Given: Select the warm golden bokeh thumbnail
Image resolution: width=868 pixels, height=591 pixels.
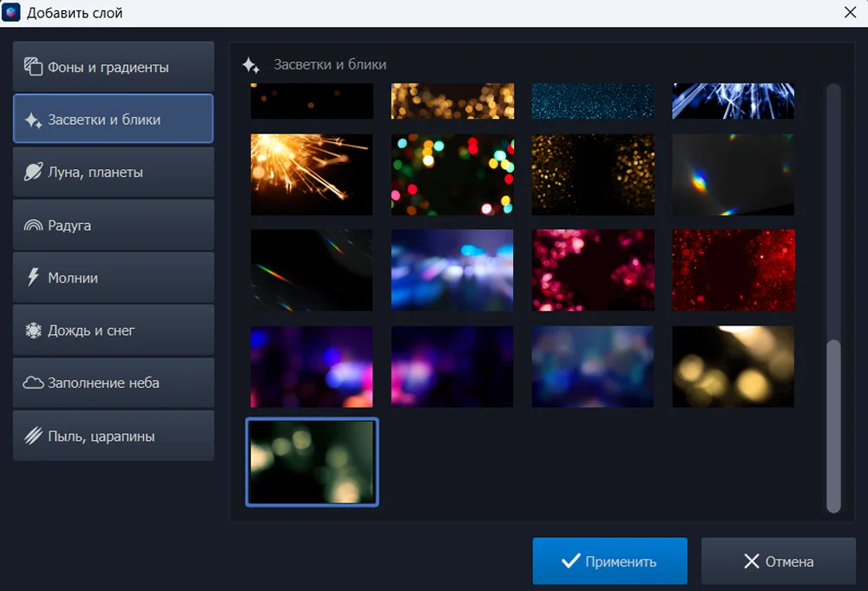Looking at the screenshot, I should tap(733, 366).
